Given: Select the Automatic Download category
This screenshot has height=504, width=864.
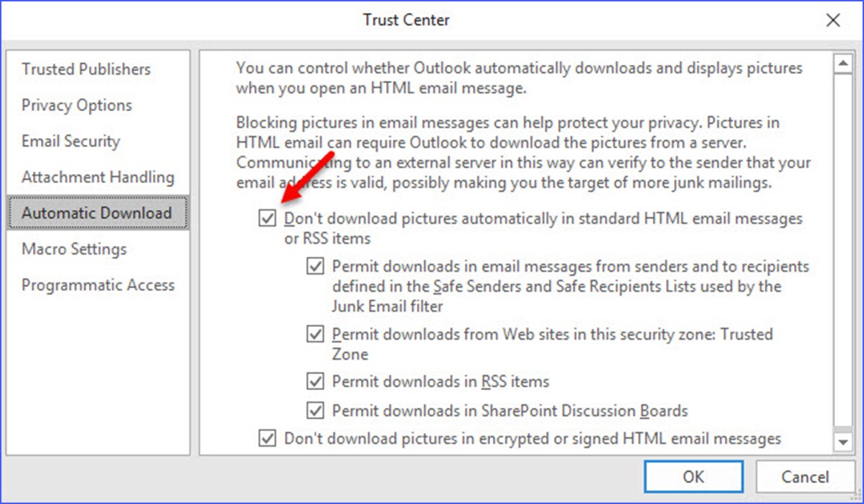Looking at the screenshot, I should click(x=96, y=212).
